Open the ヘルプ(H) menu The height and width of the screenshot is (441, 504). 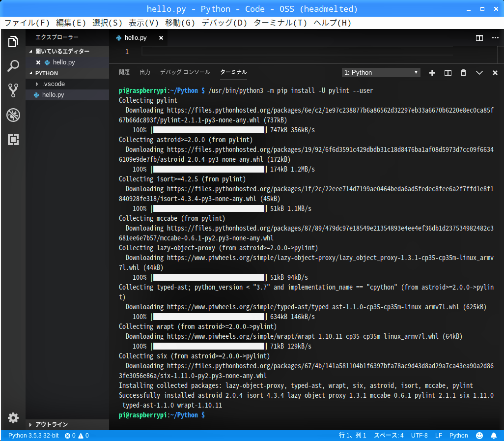333,23
